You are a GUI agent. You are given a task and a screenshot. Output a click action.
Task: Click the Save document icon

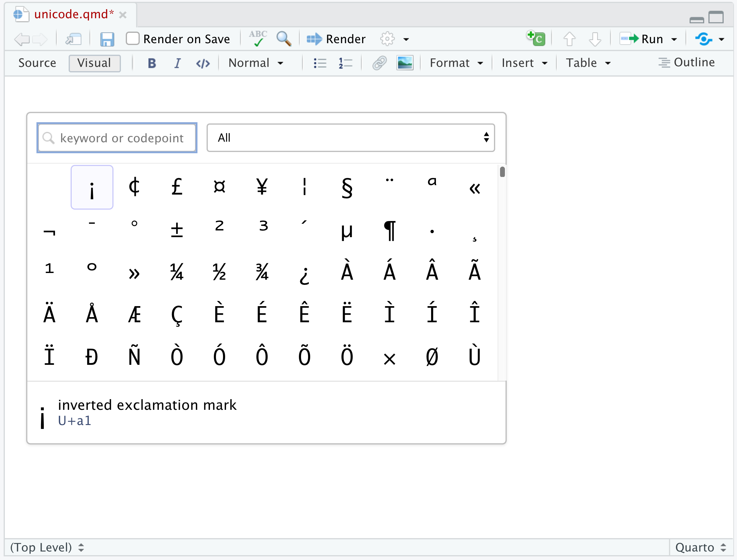click(x=107, y=39)
